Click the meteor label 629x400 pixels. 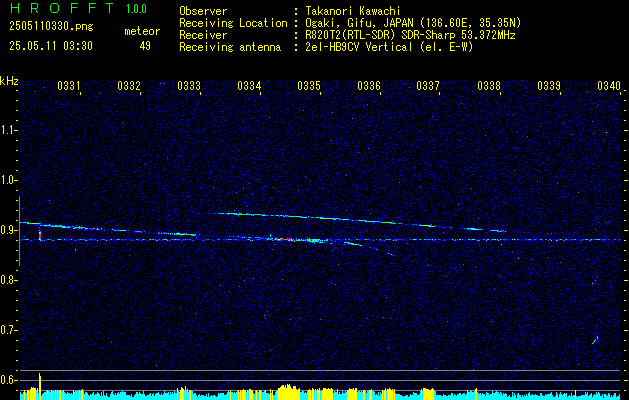pyautogui.click(x=142, y=31)
